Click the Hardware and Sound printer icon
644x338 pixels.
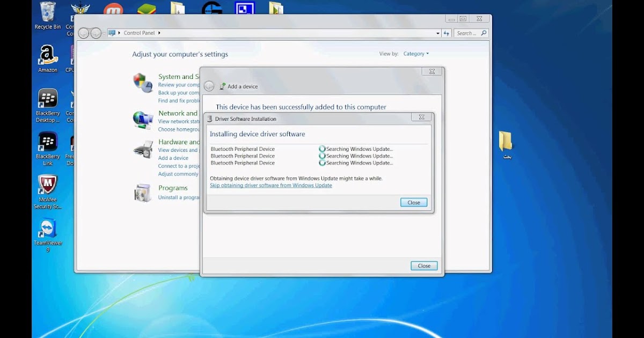(x=143, y=149)
